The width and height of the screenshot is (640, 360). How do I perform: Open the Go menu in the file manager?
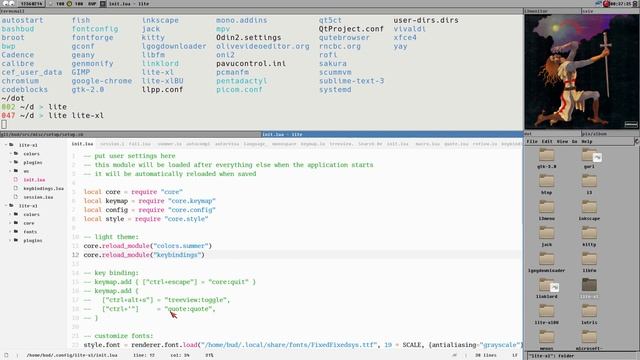(574, 141)
